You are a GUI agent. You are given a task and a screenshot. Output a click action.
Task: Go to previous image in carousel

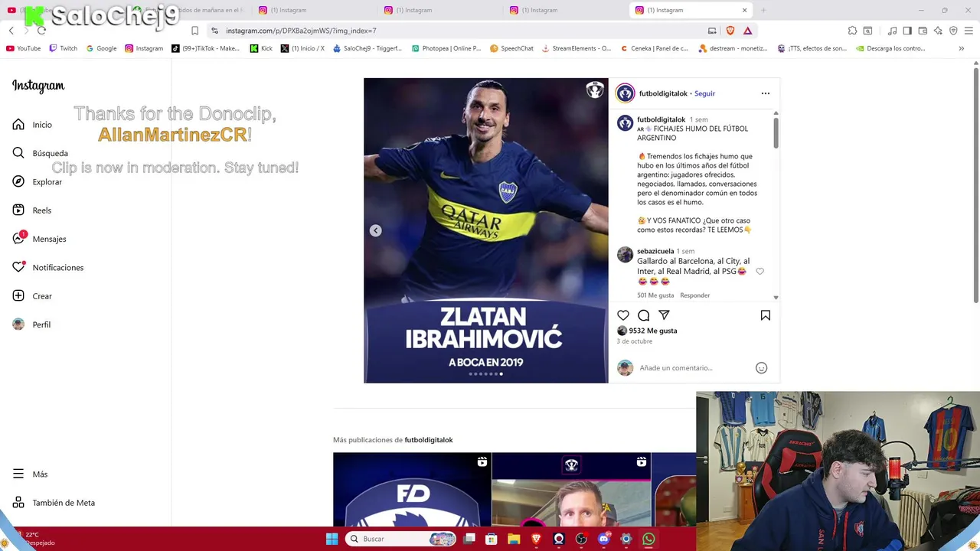coord(375,230)
